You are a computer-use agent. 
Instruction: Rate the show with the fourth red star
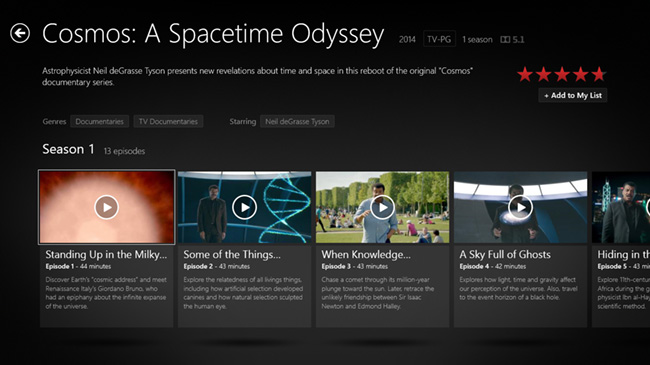[x=581, y=75]
